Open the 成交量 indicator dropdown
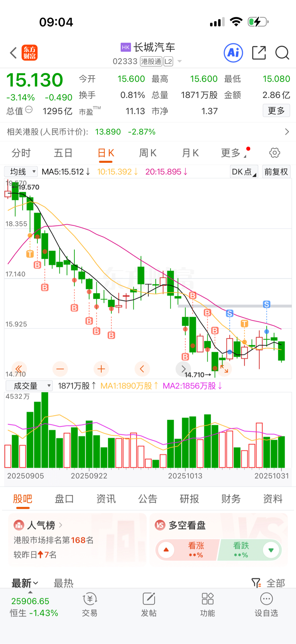Viewport: 296px width, 644px height. 29,386
